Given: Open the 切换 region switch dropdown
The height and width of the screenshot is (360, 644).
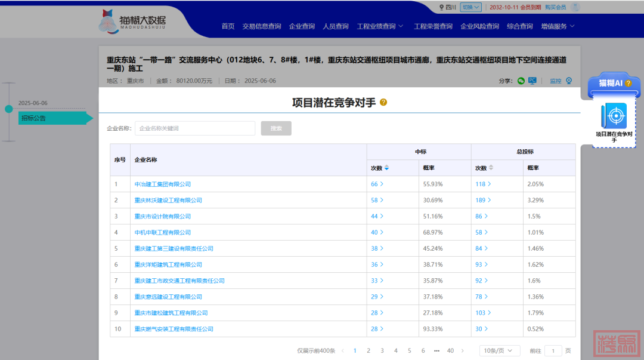Looking at the screenshot, I should pos(470,7).
